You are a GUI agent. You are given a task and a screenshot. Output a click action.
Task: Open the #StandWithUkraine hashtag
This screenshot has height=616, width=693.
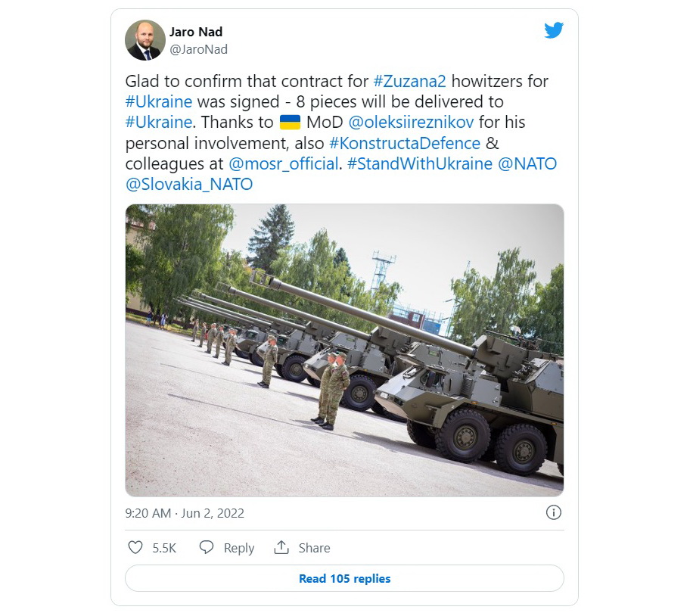point(420,164)
